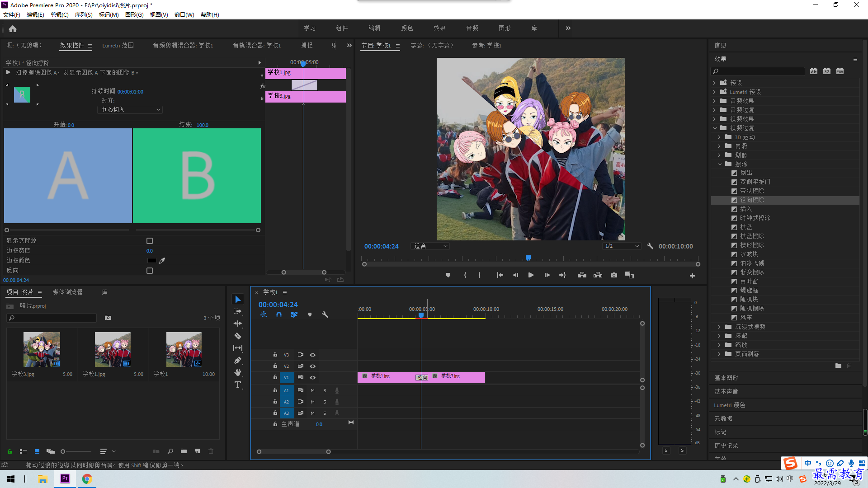The width and height of the screenshot is (868, 488).
Task: Click Find icon in project panel footer
Action: [x=170, y=451]
